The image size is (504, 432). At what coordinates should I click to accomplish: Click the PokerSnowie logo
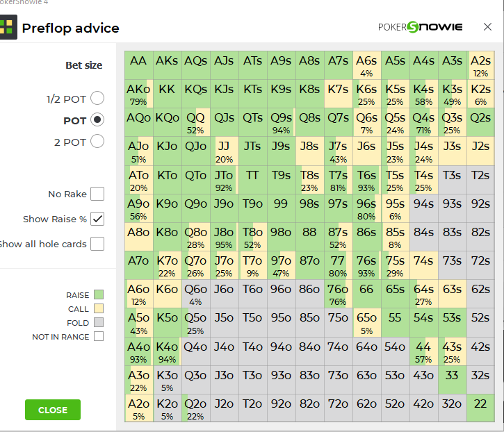(x=421, y=27)
